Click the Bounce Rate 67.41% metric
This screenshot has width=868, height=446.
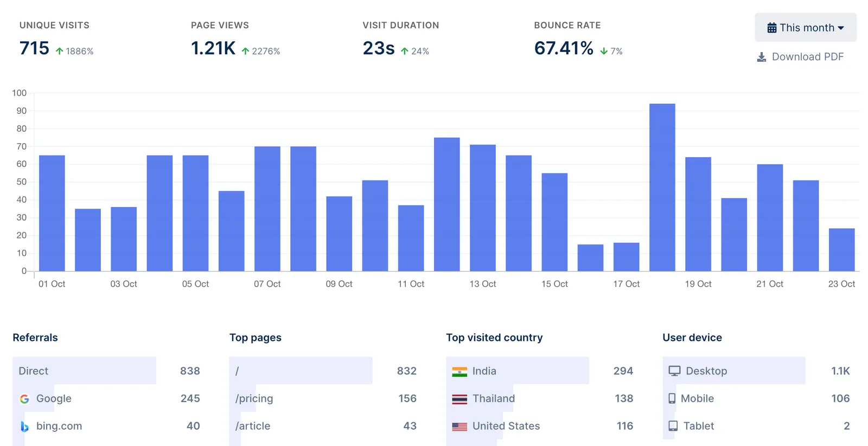(x=564, y=48)
